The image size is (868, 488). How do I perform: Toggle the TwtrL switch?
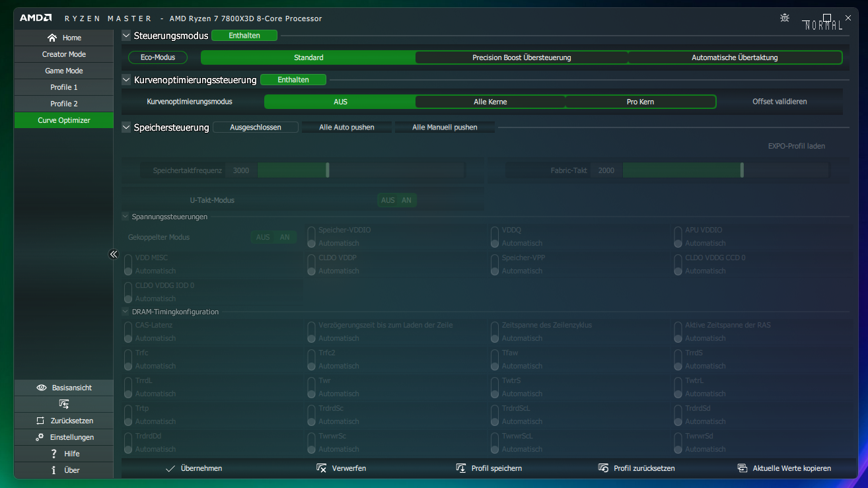click(x=678, y=387)
